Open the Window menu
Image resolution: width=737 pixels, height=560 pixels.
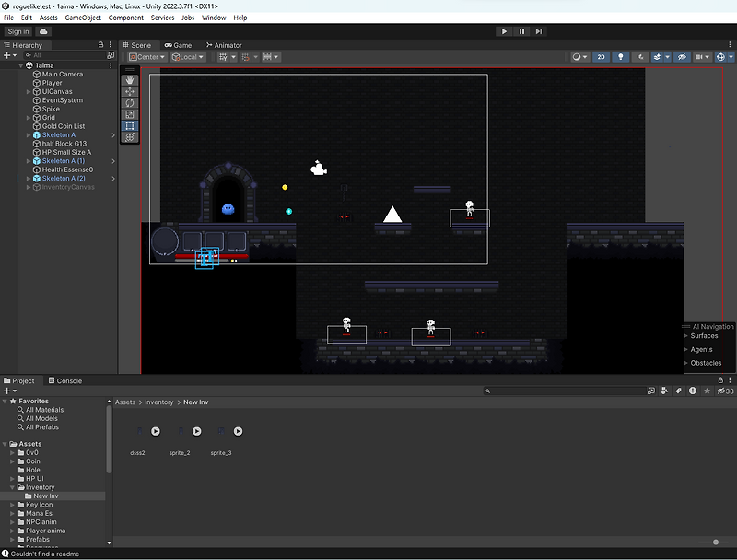pyautogui.click(x=214, y=17)
